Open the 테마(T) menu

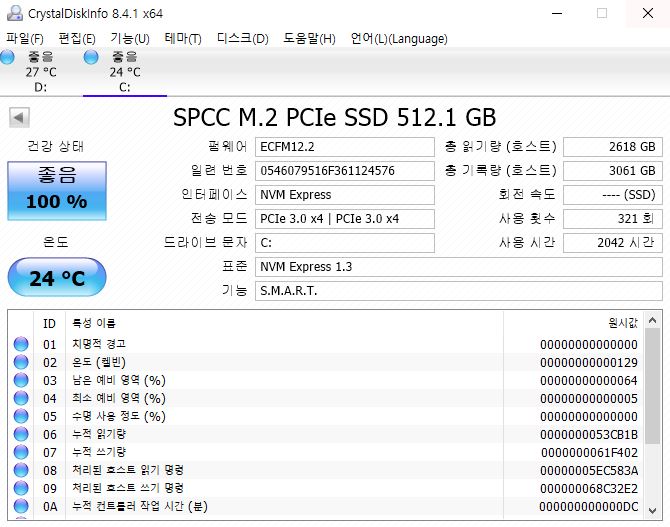(x=183, y=39)
